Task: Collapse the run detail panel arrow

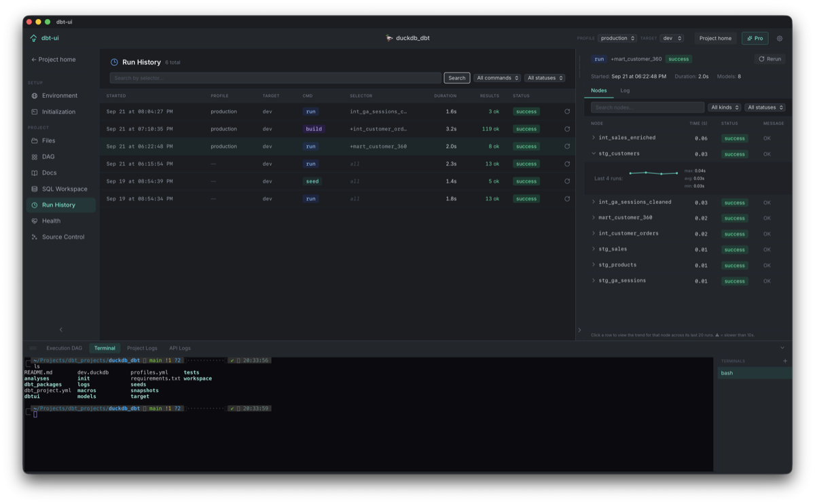Action: [x=579, y=330]
